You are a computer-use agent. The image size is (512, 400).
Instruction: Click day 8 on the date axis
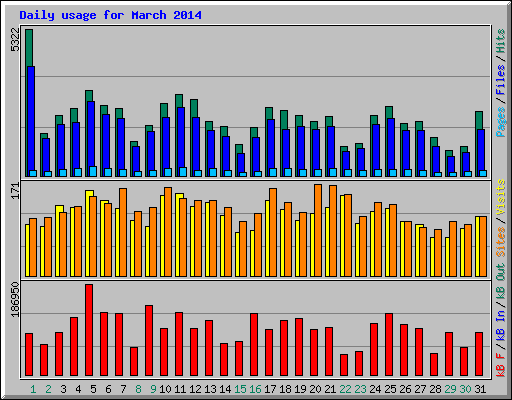[x=138, y=389]
